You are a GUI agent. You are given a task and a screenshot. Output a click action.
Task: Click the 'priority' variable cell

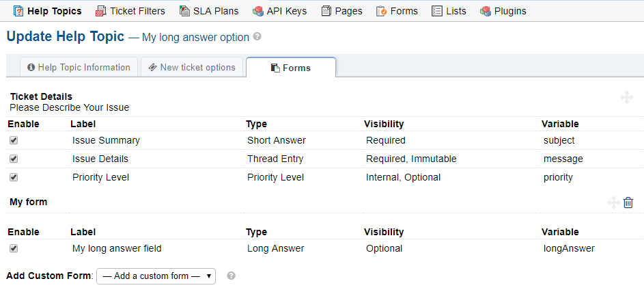coord(558,177)
